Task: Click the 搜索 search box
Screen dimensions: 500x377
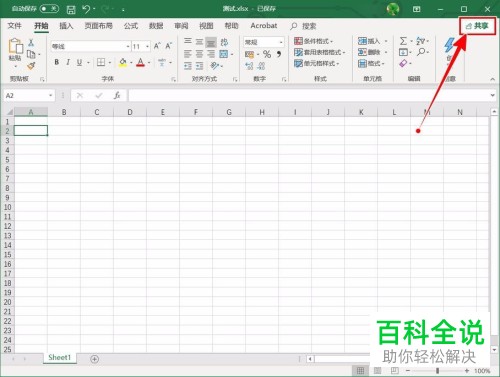Action: point(303,26)
